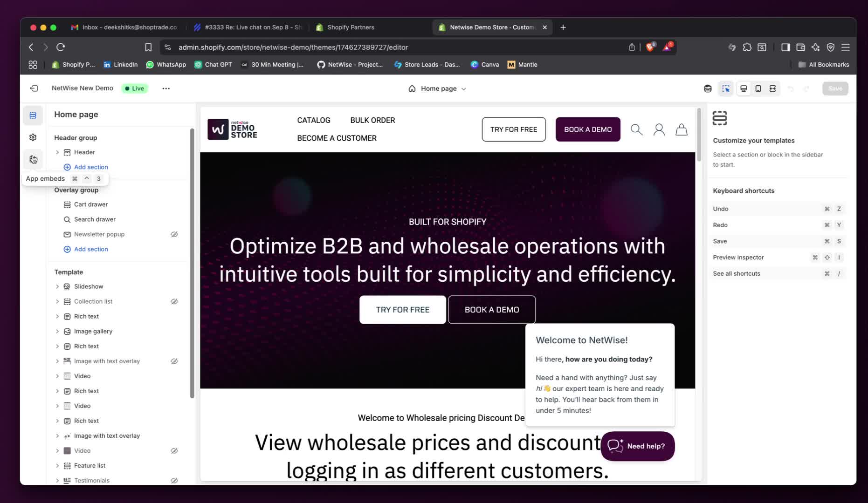Switch to the Inbox Gmail tab
Image resolution: width=868 pixels, height=503 pixels.
point(124,27)
